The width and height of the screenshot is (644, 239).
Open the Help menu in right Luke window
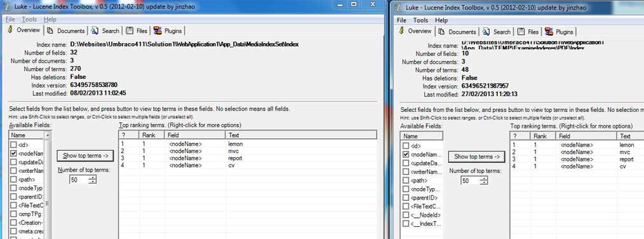click(441, 20)
